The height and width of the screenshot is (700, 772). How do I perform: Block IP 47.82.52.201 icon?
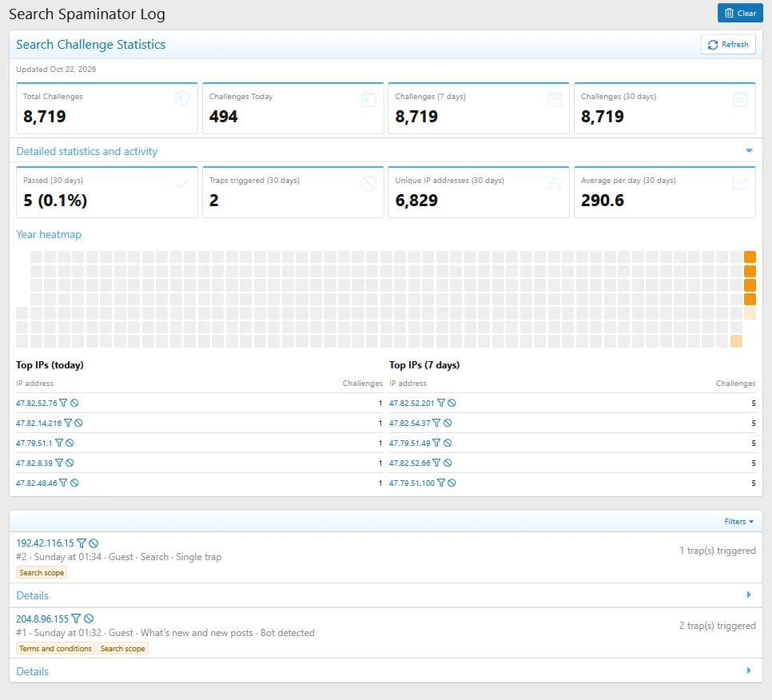452,404
